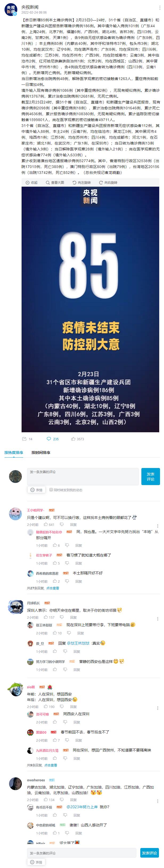Click the repost icon showing 14
164x868 pixels.
[27, 439]
